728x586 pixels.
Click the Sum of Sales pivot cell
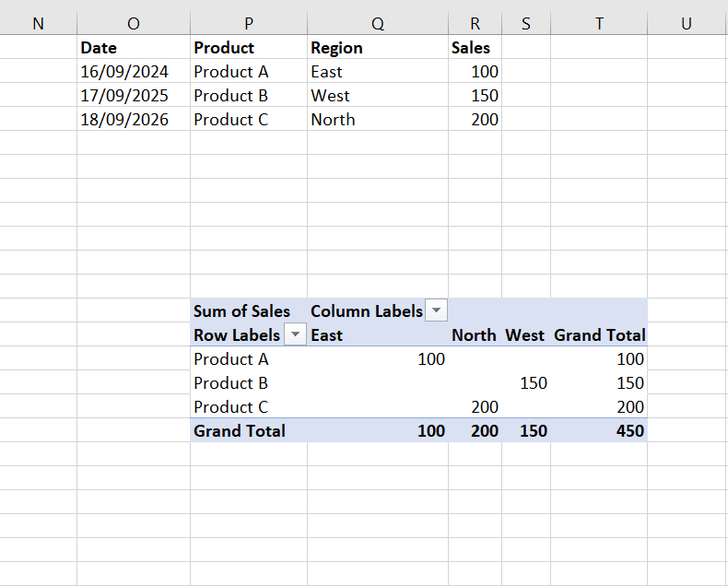(241, 311)
